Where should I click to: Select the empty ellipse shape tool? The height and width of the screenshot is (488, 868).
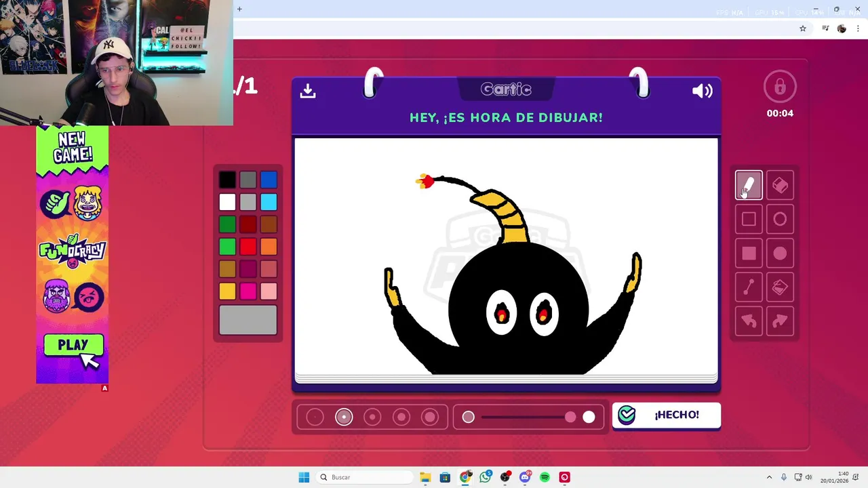coord(780,219)
